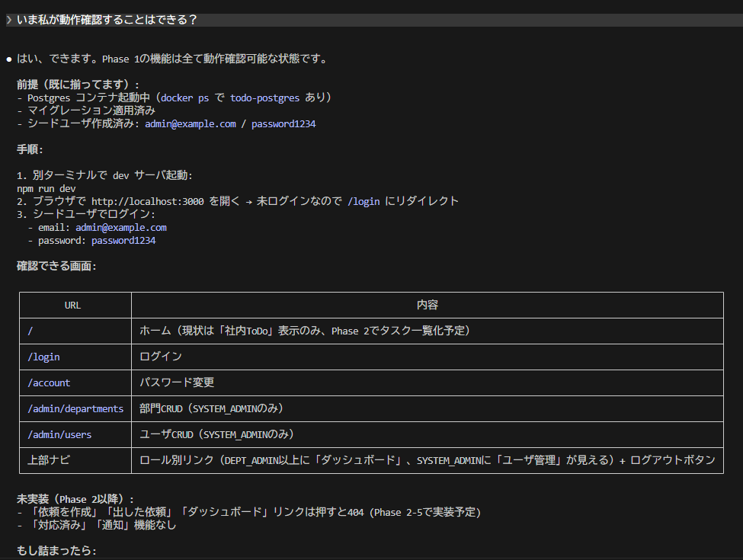Click the /login URL table cell
743x560 pixels.
pos(75,357)
